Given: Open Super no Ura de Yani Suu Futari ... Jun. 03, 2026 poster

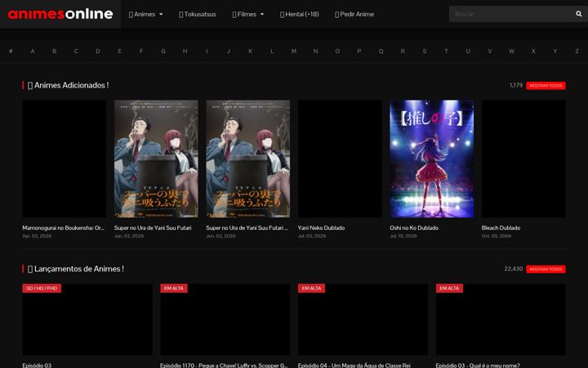Looking at the screenshot, I should coord(248,159).
